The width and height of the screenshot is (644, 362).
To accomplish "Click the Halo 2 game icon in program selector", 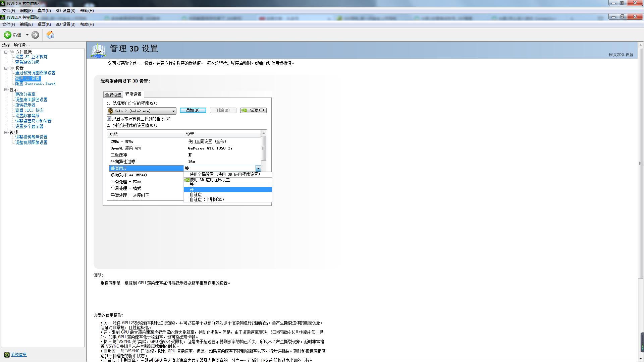I will 111,111.
